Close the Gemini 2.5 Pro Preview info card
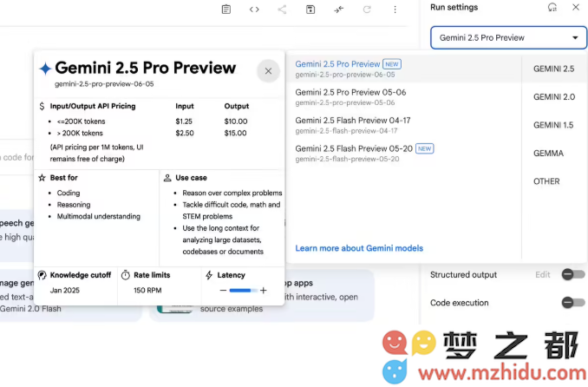Screen dimensions: 588x387 click(x=268, y=71)
